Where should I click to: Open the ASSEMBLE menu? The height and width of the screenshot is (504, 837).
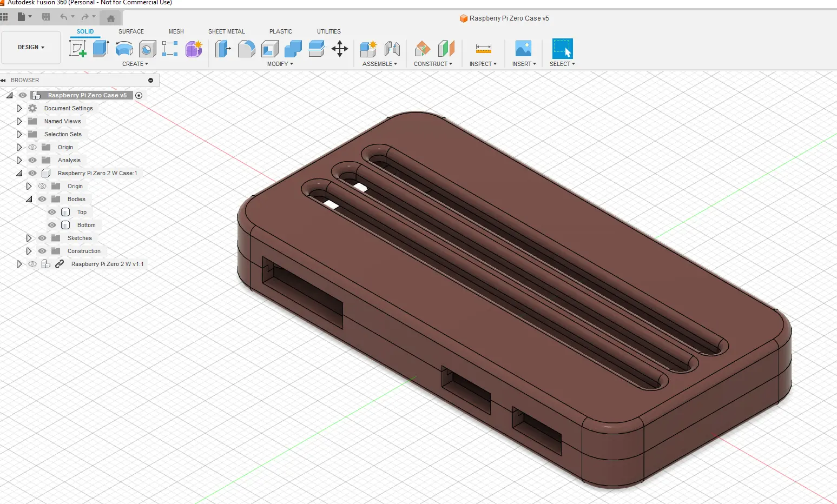click(379, 64)
